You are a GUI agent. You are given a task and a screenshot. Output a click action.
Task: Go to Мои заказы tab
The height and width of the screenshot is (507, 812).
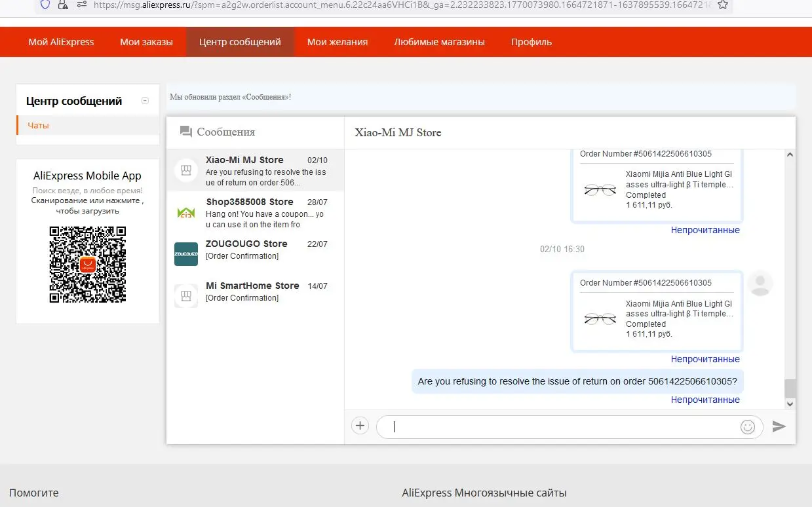click(146, 42)
